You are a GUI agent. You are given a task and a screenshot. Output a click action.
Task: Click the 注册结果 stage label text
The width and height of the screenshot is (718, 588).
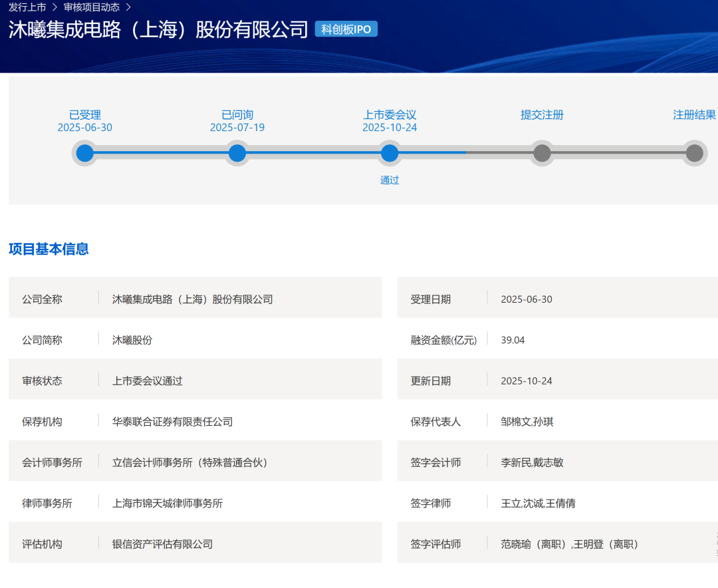694,115
